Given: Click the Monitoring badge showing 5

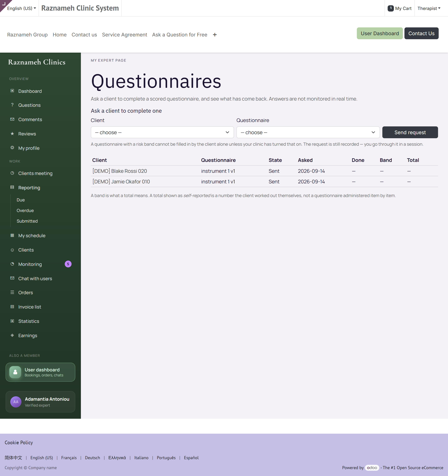Looking at the screenshot, I should [x=68, y=264].
